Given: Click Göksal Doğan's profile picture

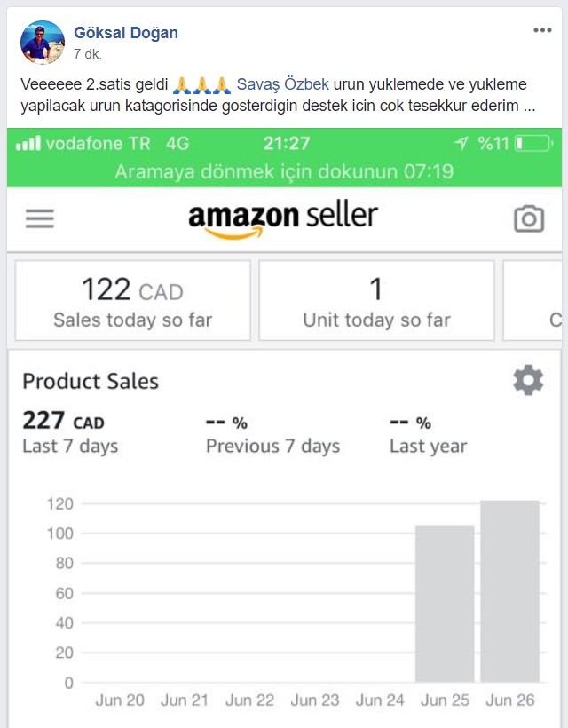Looking at the screenshot, I should click(x=43, y=43).
